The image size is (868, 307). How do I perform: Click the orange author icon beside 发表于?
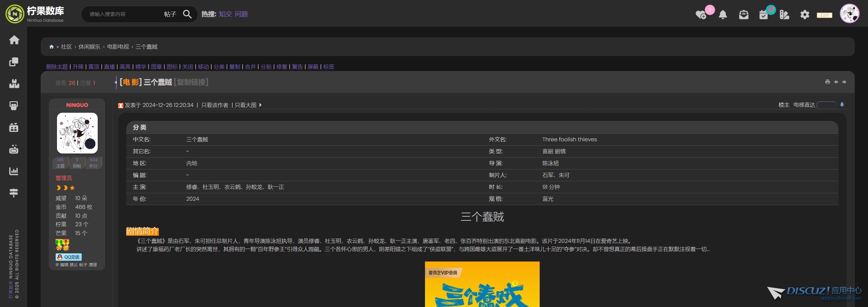(120, 105)
